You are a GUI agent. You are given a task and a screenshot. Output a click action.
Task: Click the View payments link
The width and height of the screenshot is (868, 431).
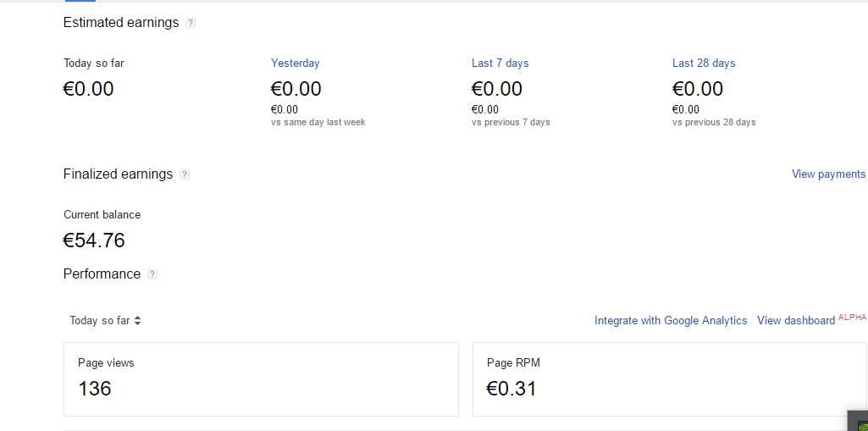(828, 174)
